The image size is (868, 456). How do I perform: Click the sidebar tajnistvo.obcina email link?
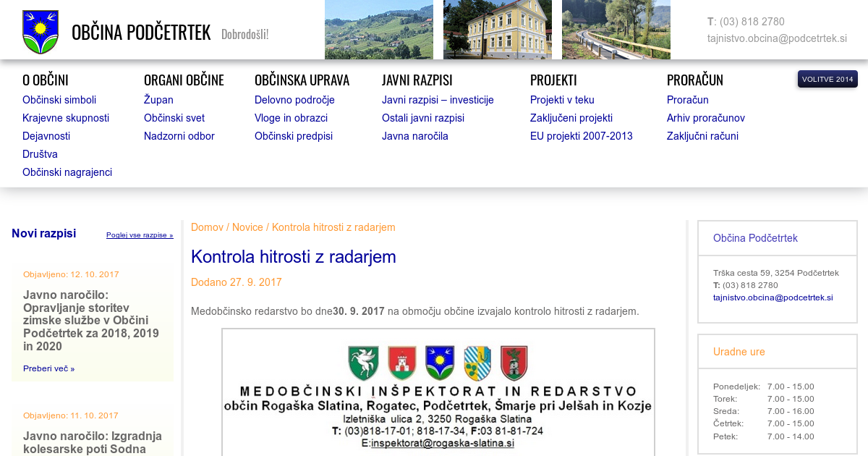pos(773,297)
